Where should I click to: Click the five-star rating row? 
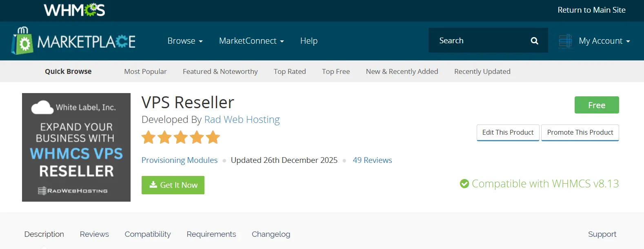pos(181,138)
